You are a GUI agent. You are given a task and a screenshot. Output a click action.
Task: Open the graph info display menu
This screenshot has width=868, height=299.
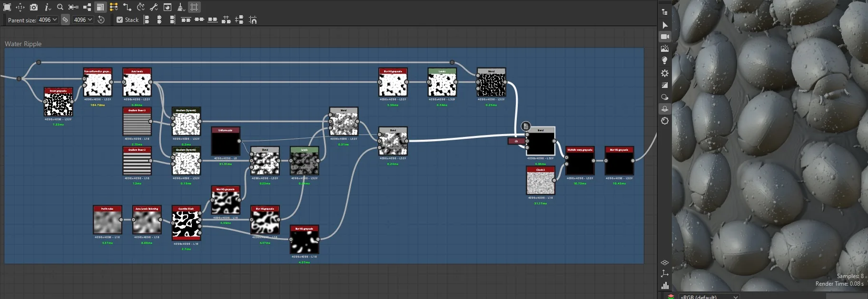click(x=47, y=7)
